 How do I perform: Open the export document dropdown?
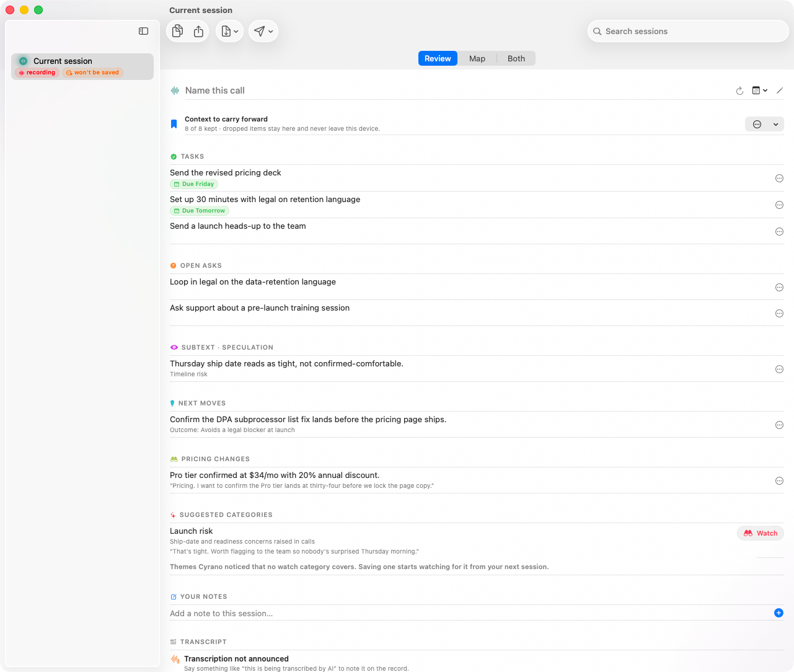point(229,31)
